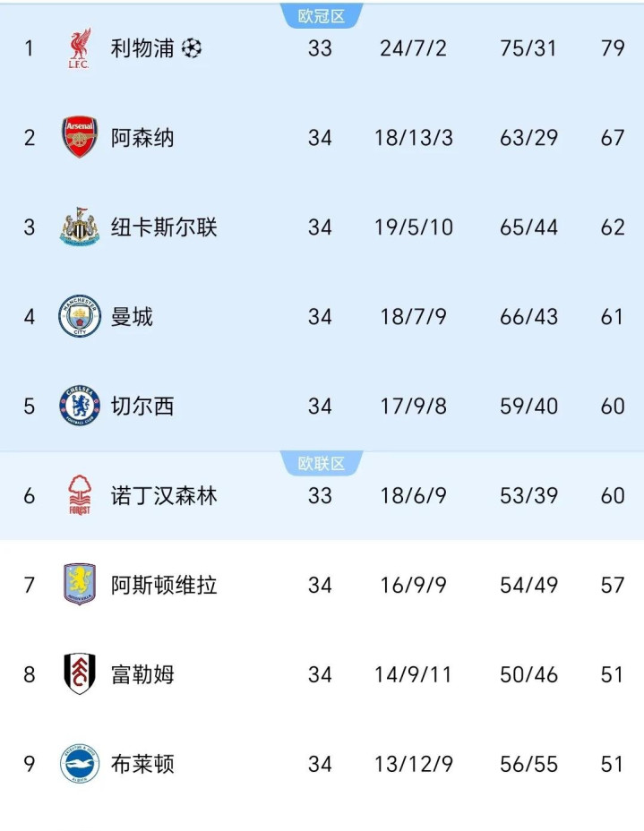The width and height of the screenshot is (644, 831).
Task: Click the Aston Villa crest
Action: 80,585
